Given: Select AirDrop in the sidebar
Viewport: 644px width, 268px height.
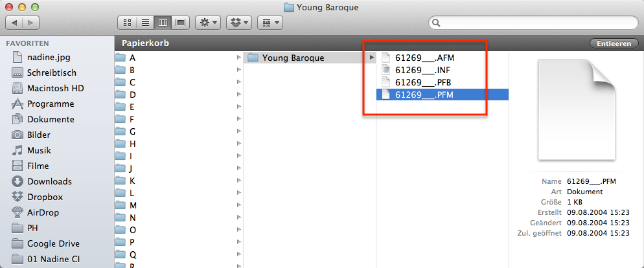Looking at the screenshot, I should 44,212.
